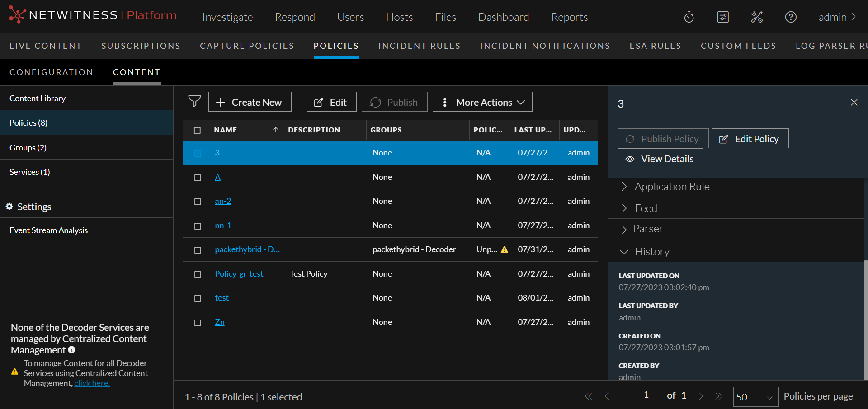This screenshot has height=409, width=868.
Task: Click the info icon beside Centralized Content Management
Action: point(72,350)
